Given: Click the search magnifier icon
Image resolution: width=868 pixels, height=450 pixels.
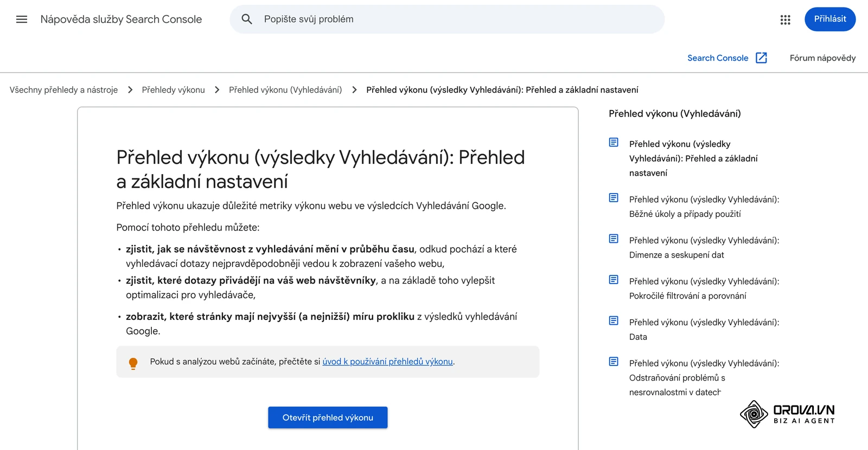Looking at the screenshot, I should tap(247, 20).
